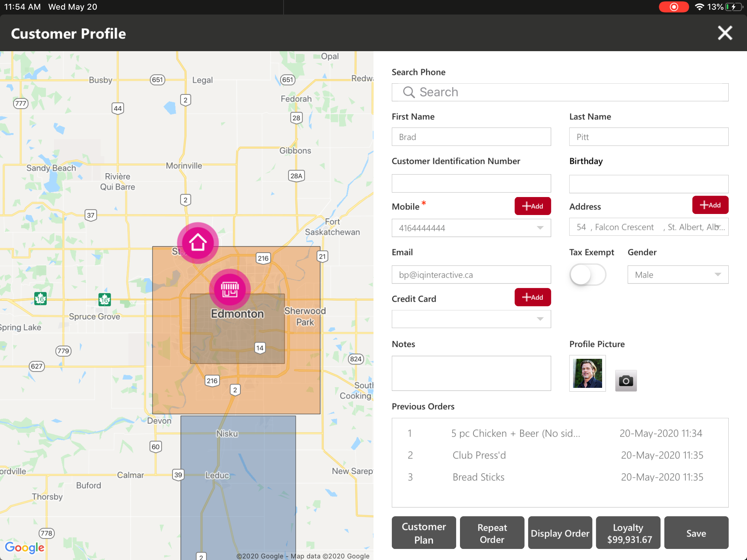Select previous order Bread Sticks
Image resolution: width=747 pixels, height=560 pixels.
[560, 477]
